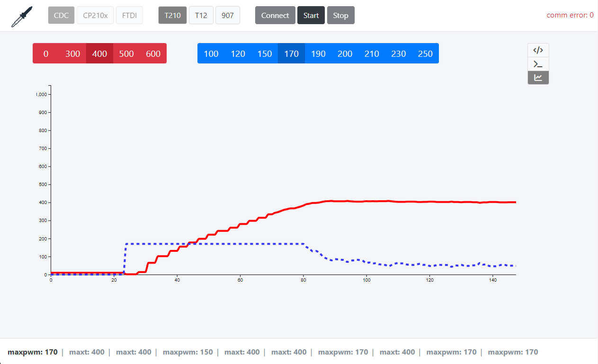598x364 pixels.
Task: Choose the T12 tip type
Action: (x=201, y=15)
